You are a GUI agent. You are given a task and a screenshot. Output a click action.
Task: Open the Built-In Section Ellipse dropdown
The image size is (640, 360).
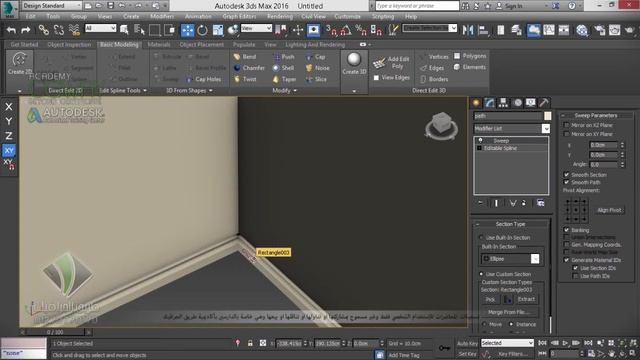(510, 259)
